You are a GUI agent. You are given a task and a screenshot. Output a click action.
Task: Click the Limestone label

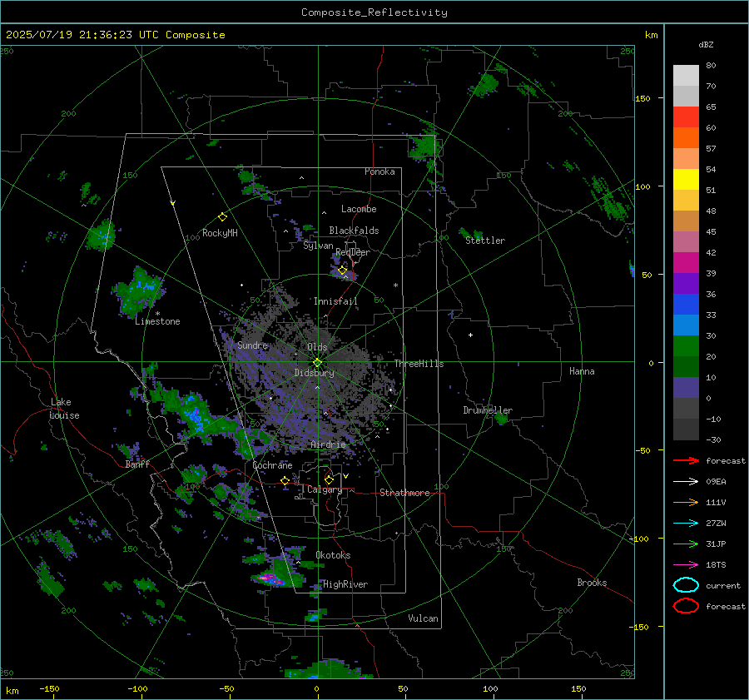pyautogui.click(x=157, y=321)
